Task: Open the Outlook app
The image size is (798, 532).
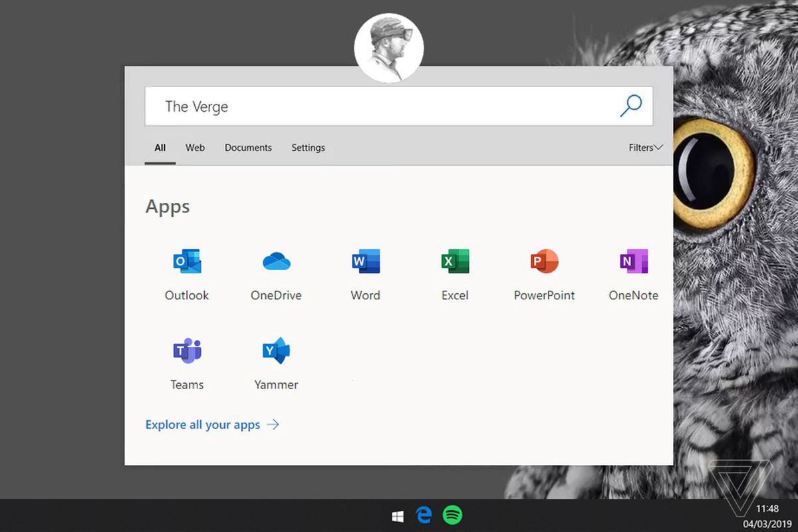Action: (x=187, y=273)
